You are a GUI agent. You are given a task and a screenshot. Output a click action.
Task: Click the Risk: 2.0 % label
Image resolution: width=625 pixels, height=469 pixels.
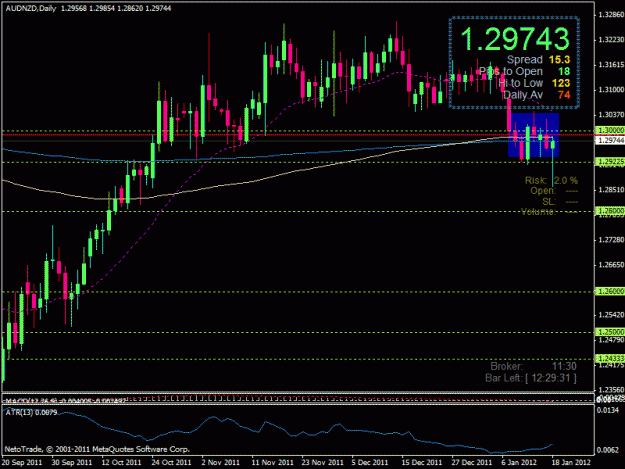[551, 181]
